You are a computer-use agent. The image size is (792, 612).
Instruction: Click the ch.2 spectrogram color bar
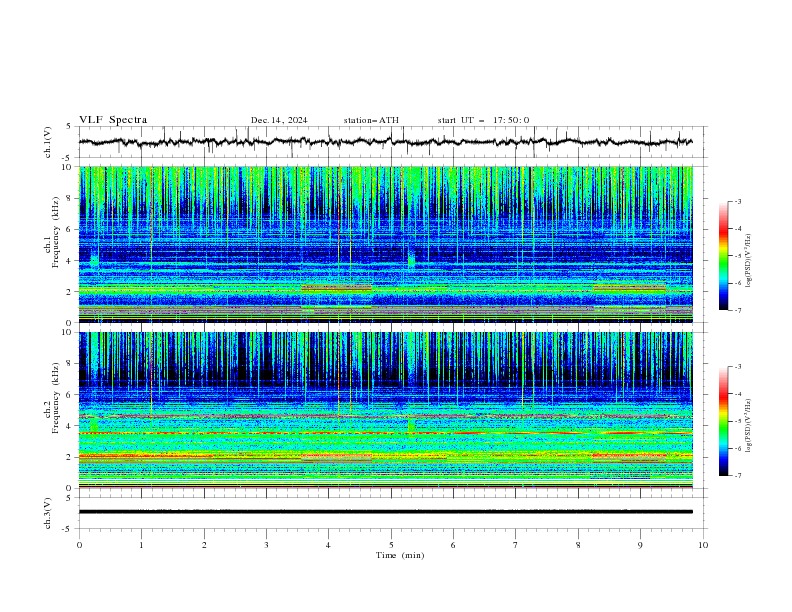pyautogui.click(x=723, y=421)
